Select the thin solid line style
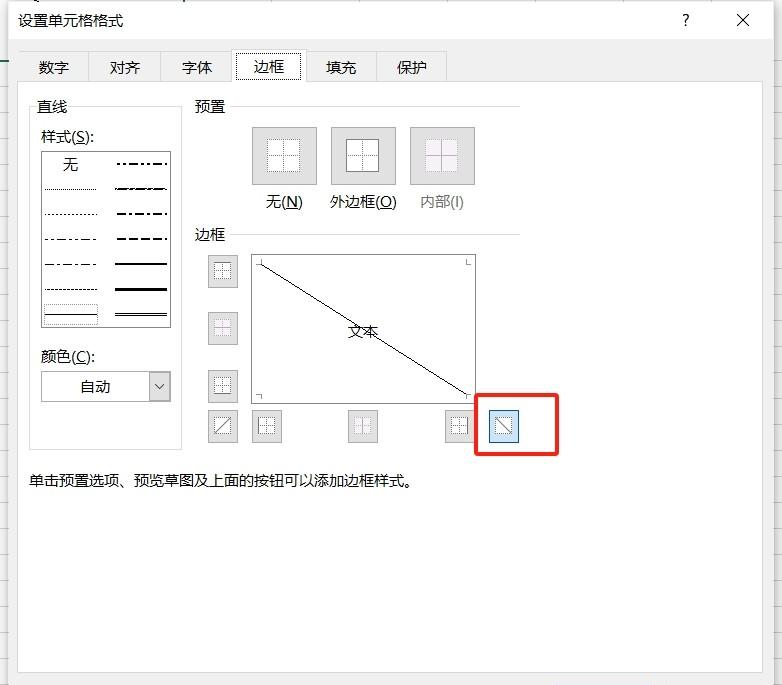The image size is (782, 685). tap(70, 315)
